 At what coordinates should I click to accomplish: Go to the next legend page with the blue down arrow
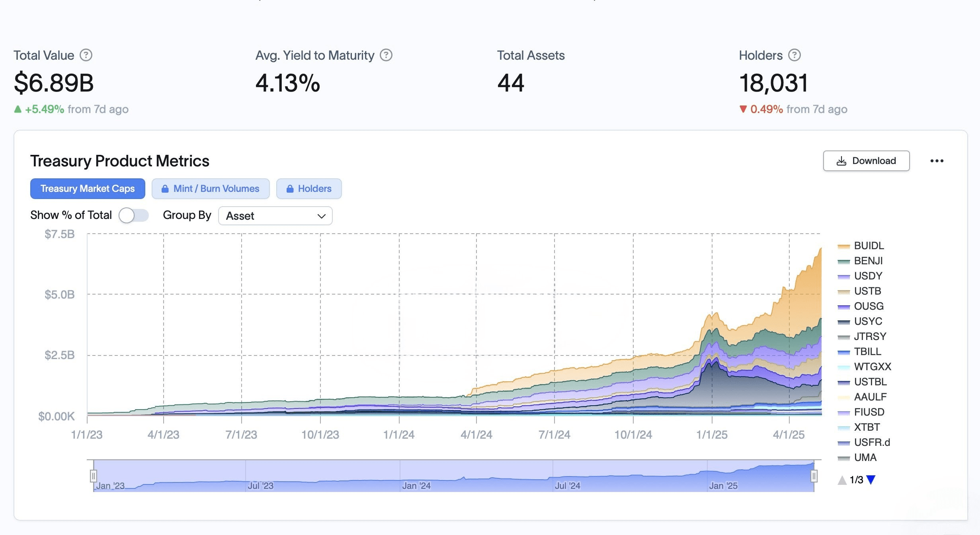point(871,480)
